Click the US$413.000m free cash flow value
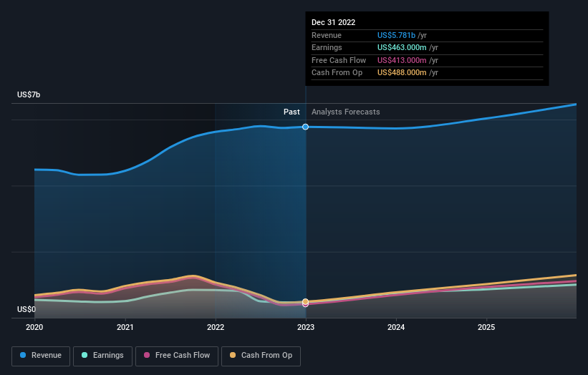The image size is (588, 375). pyautogui.click(x=402, y=60)
